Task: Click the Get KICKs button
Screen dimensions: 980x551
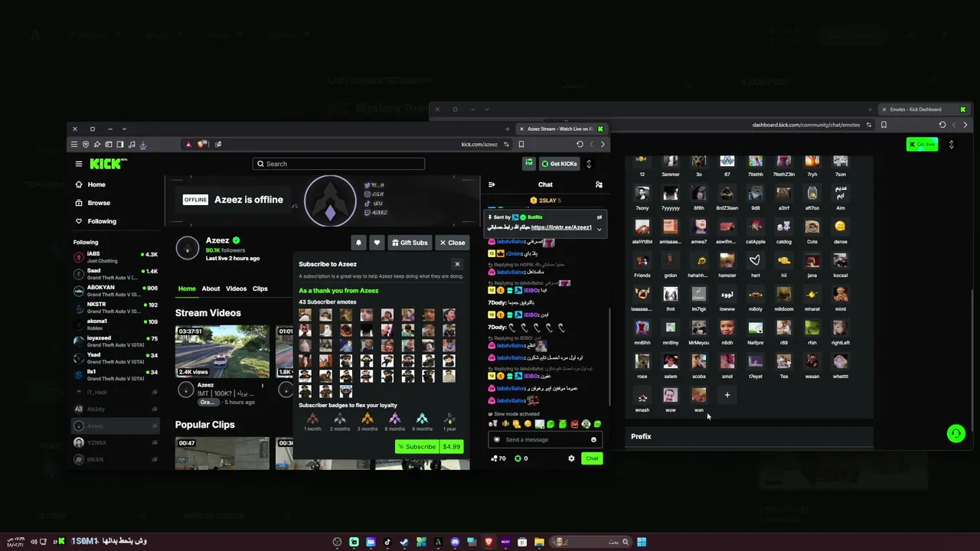Action: tap(559, 164)
